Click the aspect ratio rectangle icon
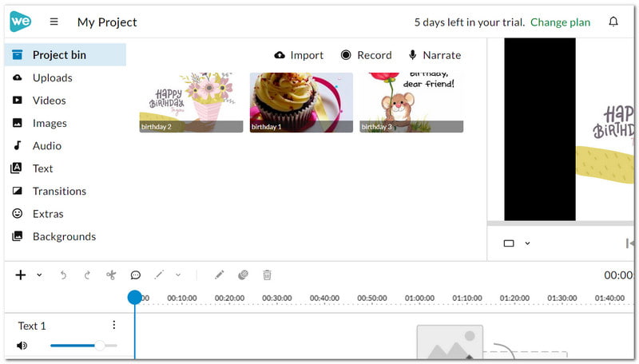This screenshot has height=364, width=639. [509, 243]
